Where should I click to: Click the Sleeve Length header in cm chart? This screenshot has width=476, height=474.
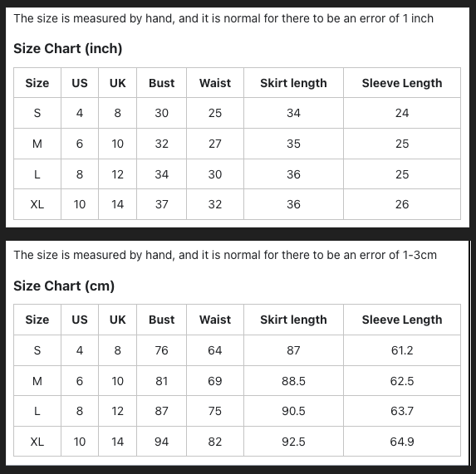pos(402,320)
